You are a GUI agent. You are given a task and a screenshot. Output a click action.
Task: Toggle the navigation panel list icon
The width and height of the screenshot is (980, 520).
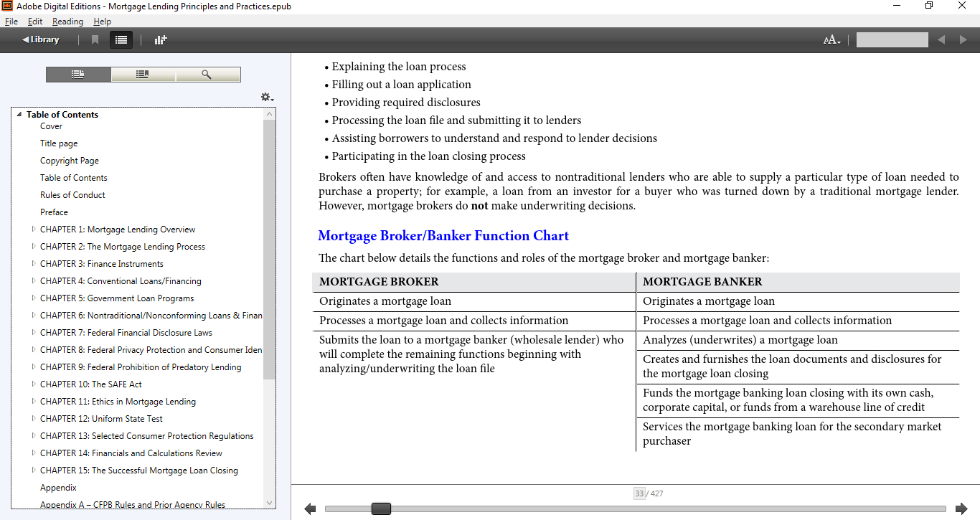coord(121,39)
